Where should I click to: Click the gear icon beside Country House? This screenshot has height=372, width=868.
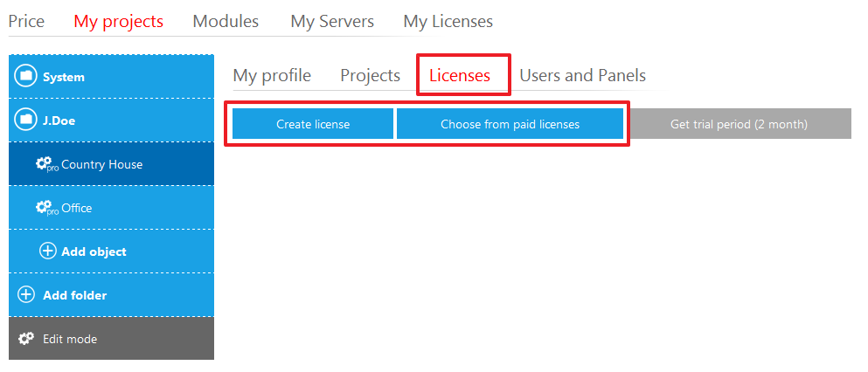(x=47, y=164)
